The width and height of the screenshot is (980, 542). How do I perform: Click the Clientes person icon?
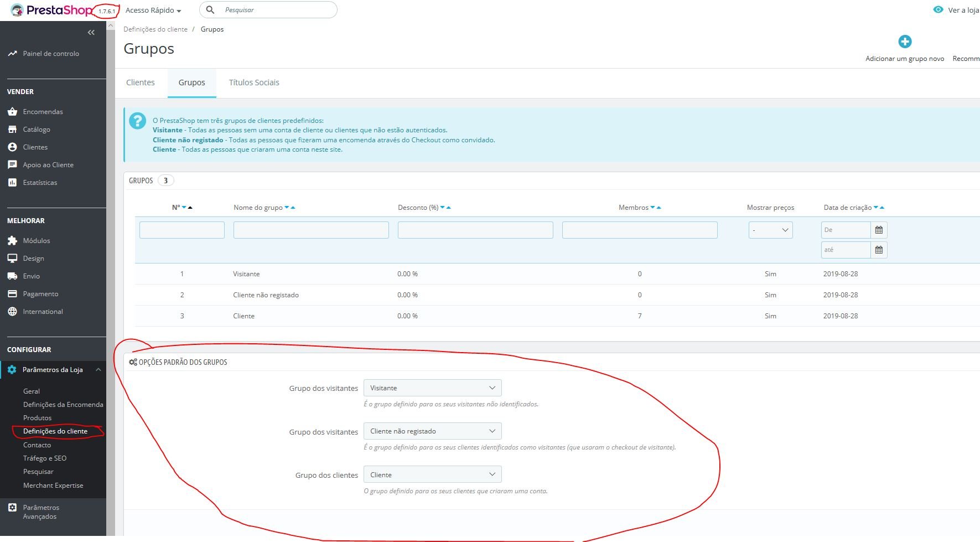12,147
